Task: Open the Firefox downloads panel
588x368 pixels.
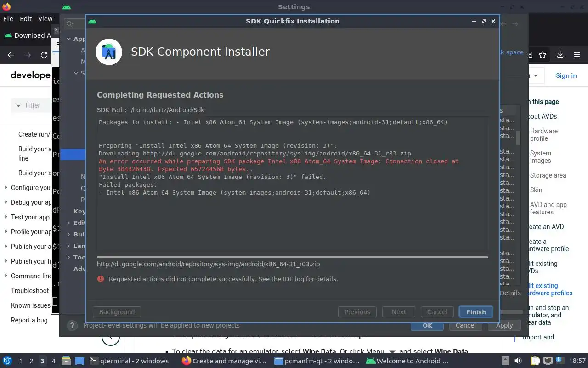Action: point(560,55)
